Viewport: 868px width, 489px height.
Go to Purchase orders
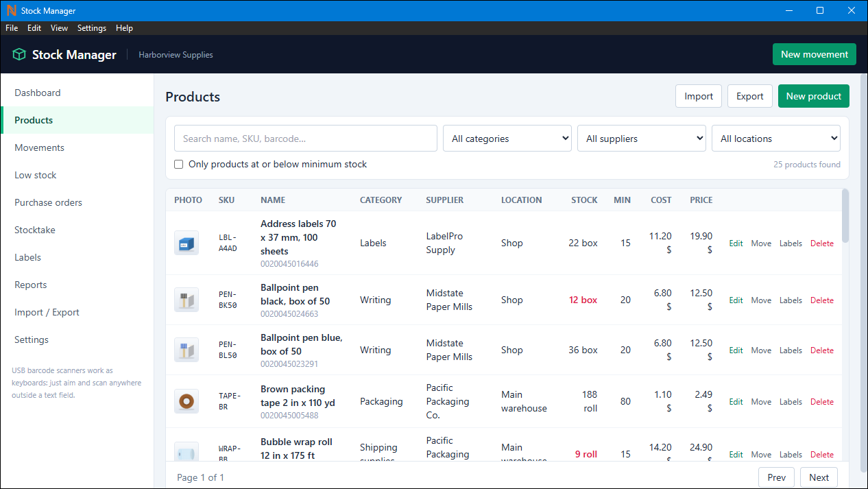(x=77, y=202)
